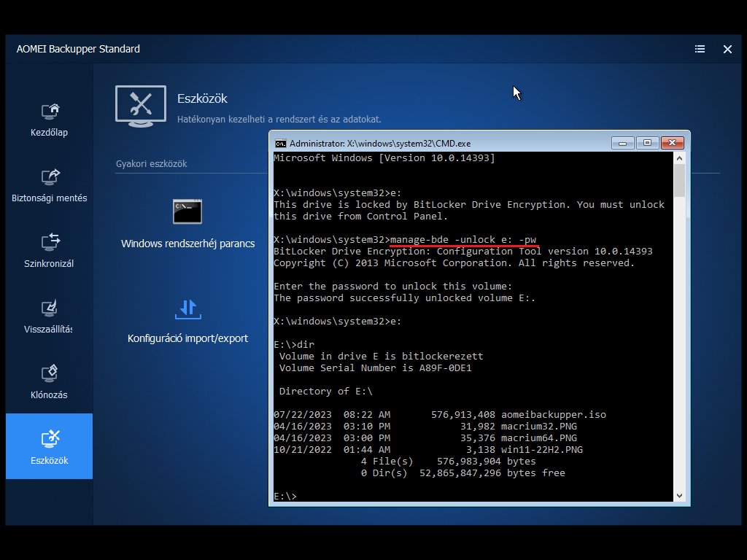747x560 pixels.
Task: Click the 'E:\>dir' command line
Action: (294, 345)
